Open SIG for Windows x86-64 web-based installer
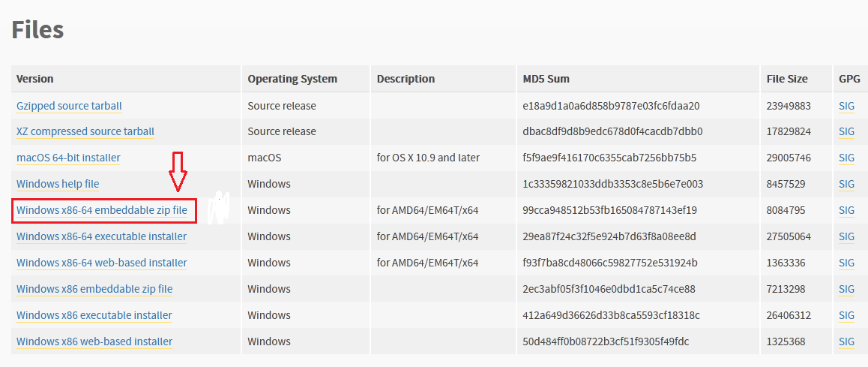Image resolution: width=868 pixels, height=367 pixels. pyautogui.click(x=846, y=263)
